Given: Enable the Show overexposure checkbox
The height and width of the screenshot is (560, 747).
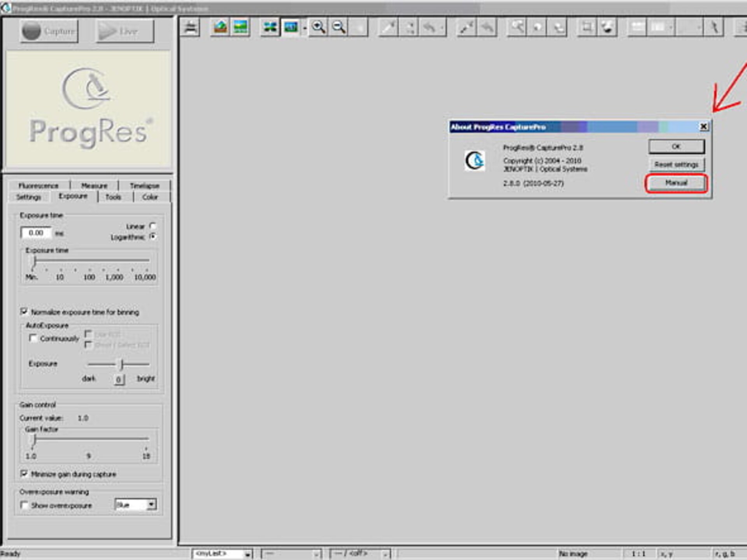Looking at the screenshot, I should coord(24,505).
